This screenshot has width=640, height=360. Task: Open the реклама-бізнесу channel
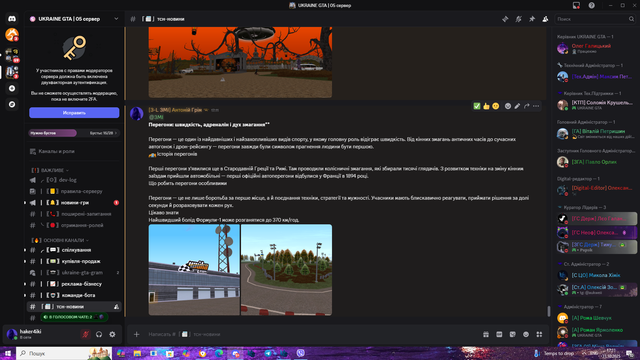[74, 284]
